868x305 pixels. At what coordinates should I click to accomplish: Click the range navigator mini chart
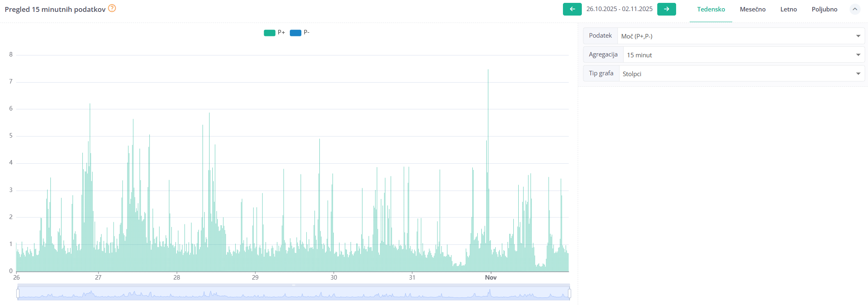click(x=294, y=293)
